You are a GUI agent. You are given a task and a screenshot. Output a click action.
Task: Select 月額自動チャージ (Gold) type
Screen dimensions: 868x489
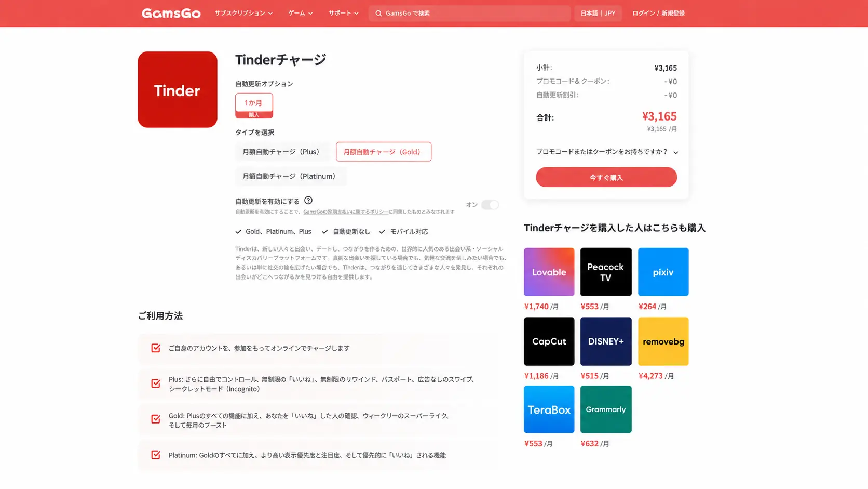384,152
